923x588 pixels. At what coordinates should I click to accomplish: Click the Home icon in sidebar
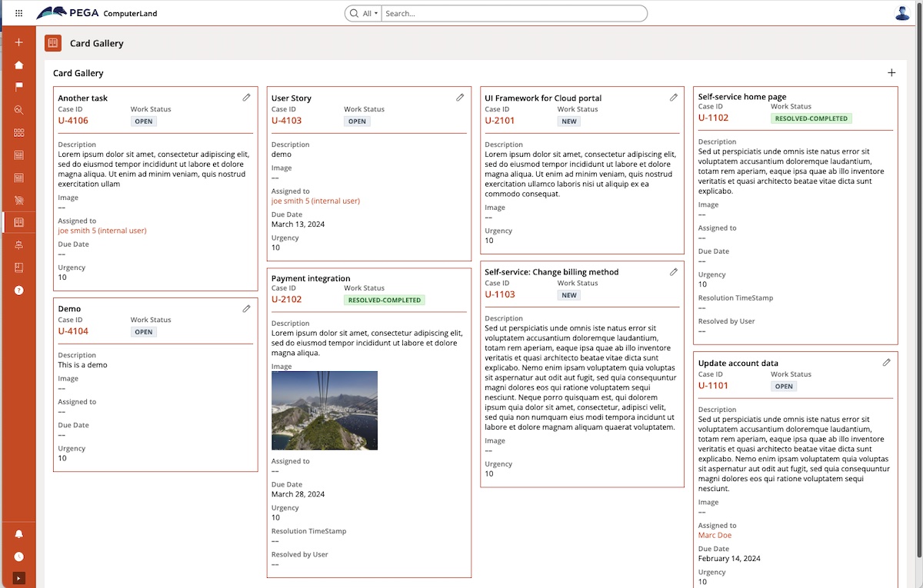coord(18,65)
